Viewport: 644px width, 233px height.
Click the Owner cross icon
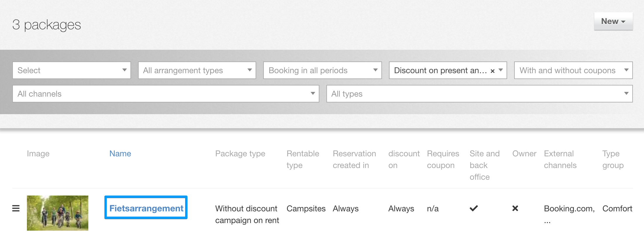[x=515, y=208]
